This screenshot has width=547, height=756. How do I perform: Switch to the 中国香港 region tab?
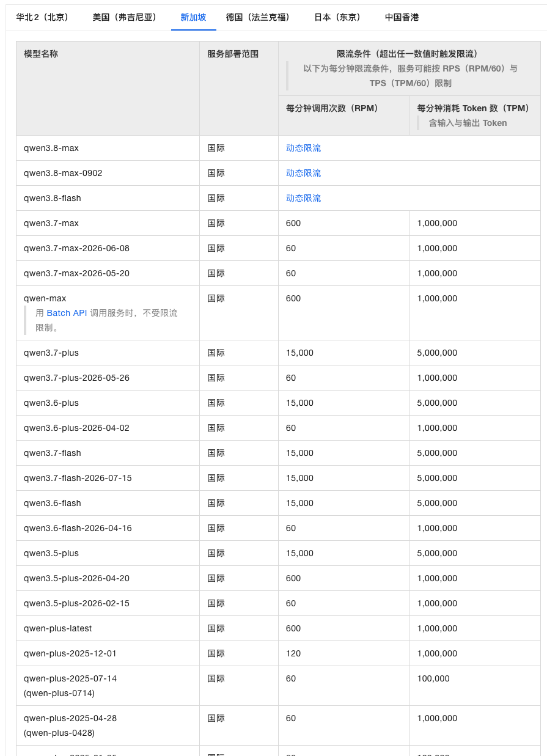point(402,17)
